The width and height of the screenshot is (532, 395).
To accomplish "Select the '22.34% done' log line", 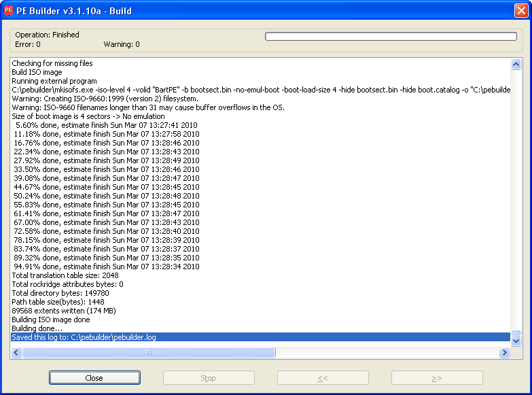I will [x=261, y=152].
